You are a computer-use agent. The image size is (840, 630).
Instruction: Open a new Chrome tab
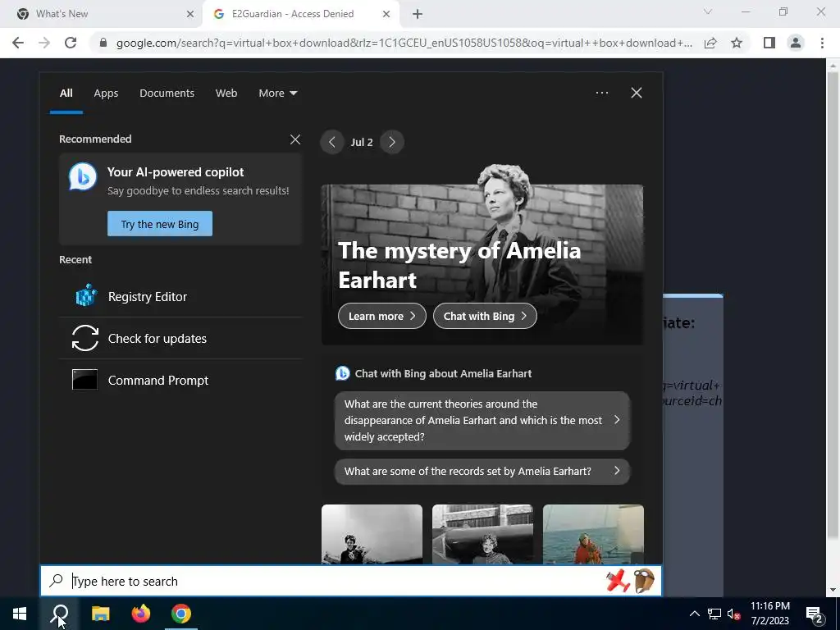click(x=418, y=15)
